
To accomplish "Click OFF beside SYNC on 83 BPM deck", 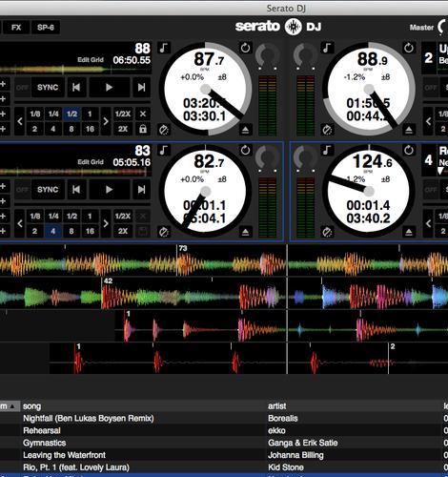I will point(22,190).
